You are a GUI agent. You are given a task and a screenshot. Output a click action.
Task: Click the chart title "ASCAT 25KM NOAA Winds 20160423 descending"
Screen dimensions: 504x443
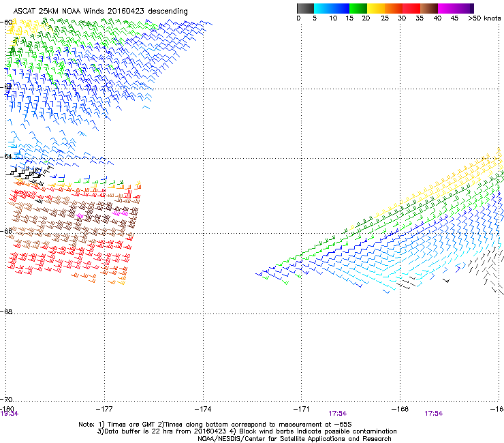(100, 12)
